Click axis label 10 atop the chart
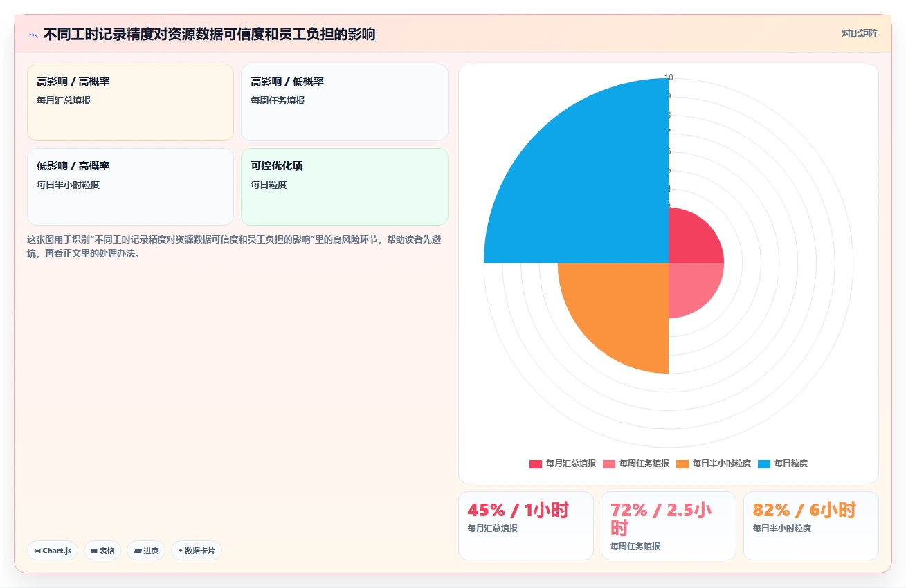The width and height of the screenshot is (906, 588). pyautogui.click(x=669, y=77)
